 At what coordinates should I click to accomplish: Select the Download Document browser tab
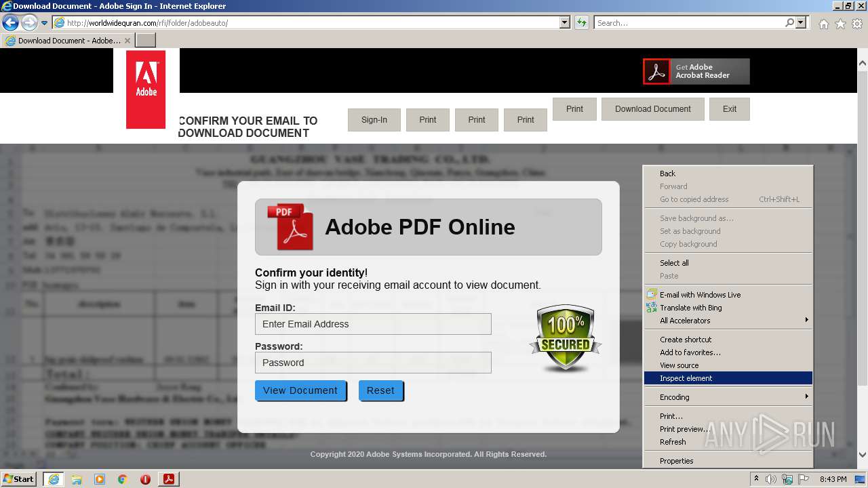pyautogui.click(x=67, y=41)
